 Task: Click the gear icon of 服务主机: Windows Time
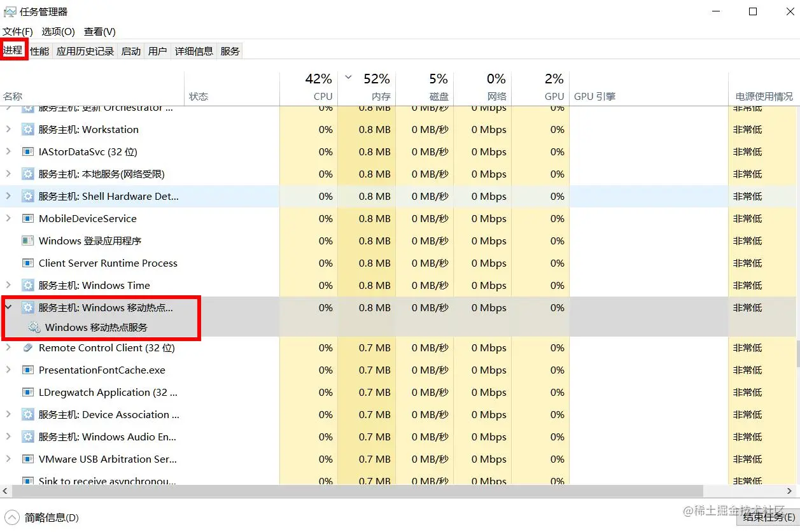click(x=28, y=285)
